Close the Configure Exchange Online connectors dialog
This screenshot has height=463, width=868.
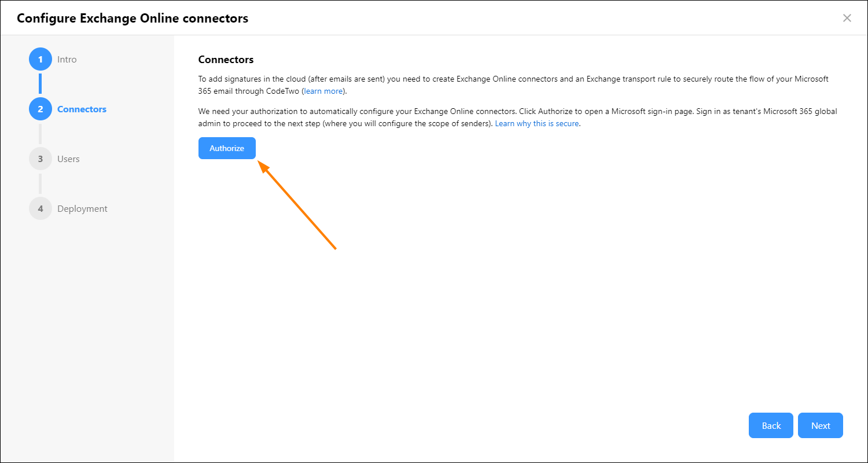(x=847, y=18)
